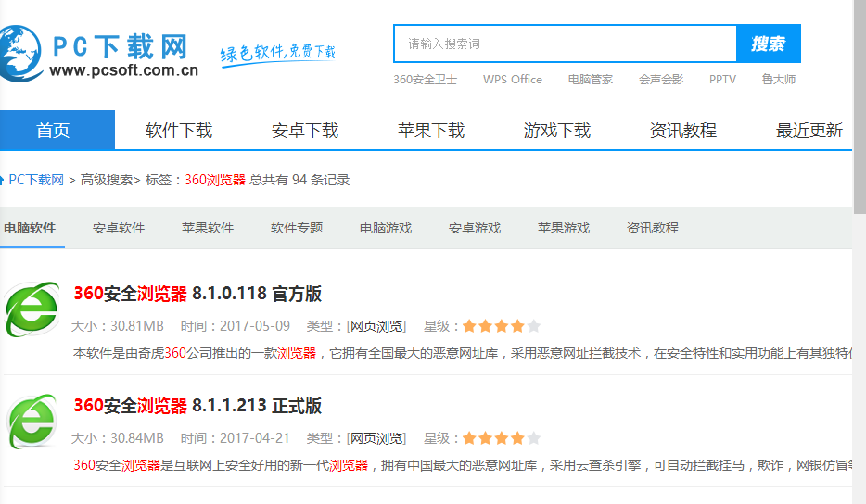Click the size 30.84MB text
The height and width of the screenshot is (504, 866).
click(x=137, y=438)
